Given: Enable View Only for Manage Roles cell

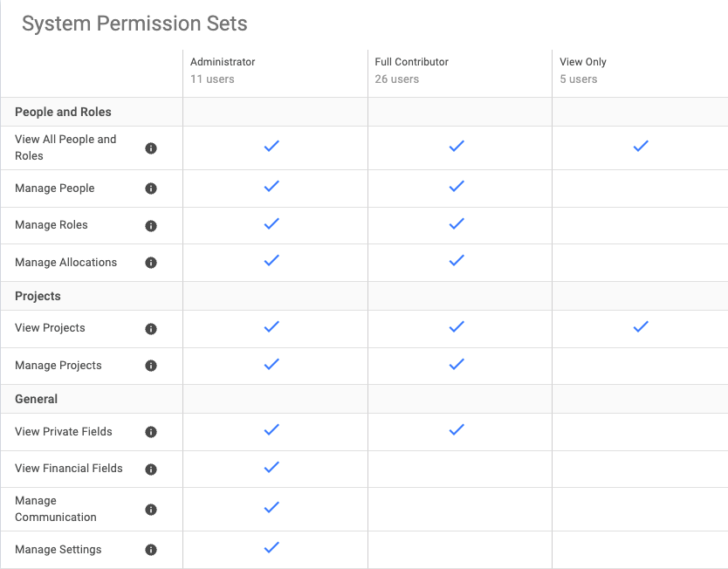Looking at the screenshot, I should pos(640,225).
